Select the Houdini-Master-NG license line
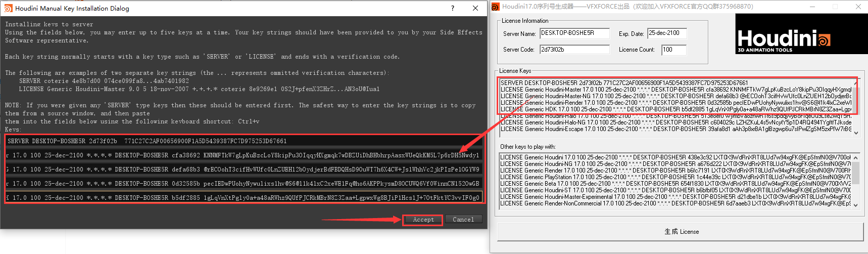 pos(676,96)
